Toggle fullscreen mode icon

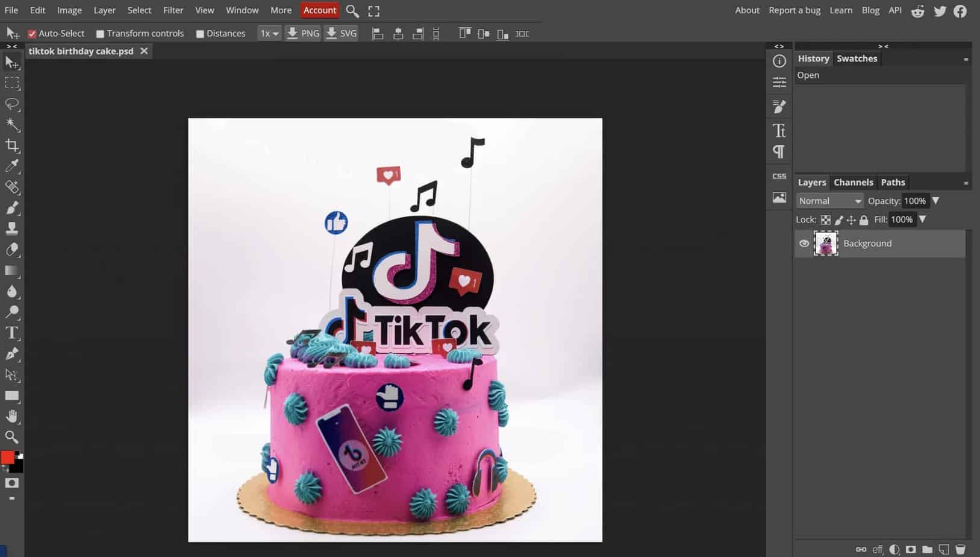coord(373,11)
